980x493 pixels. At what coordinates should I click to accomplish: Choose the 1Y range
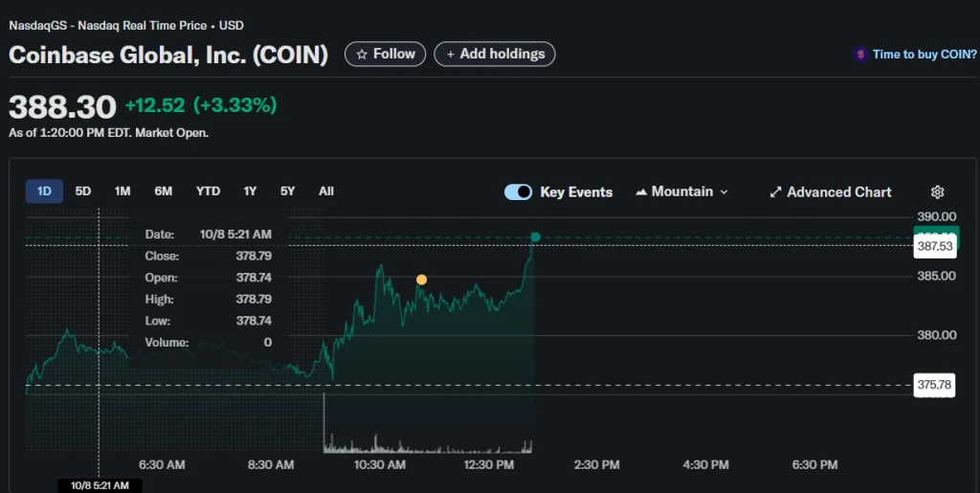click(250, 191)
